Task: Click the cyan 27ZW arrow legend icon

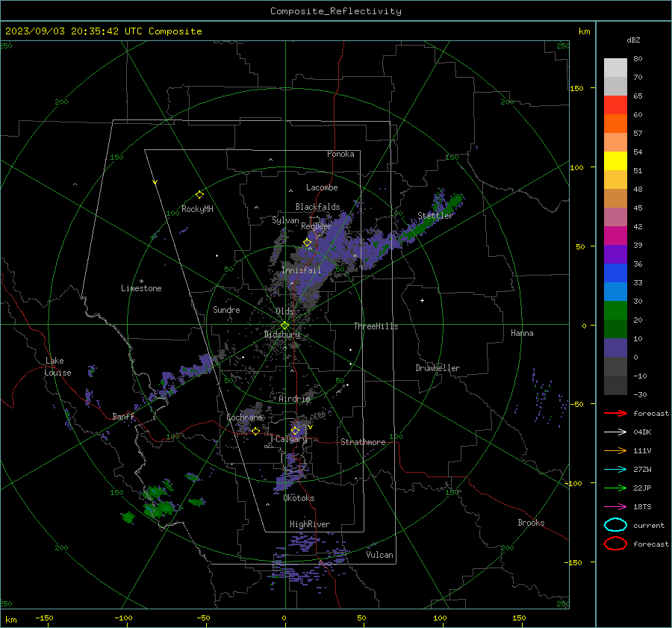Action: point(615,469)
